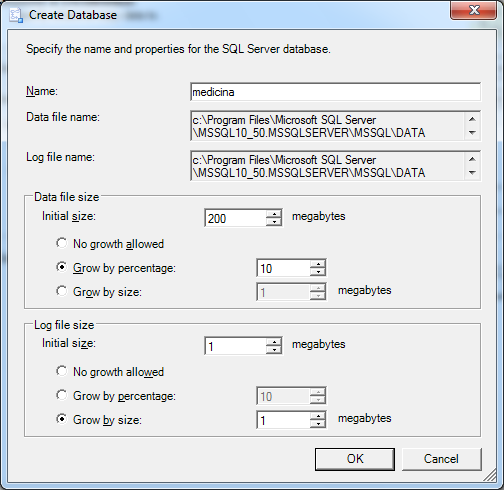Screen dimensions: 504x490
Task: Decrease Log file grow by size value
Action: click(318, 424)
